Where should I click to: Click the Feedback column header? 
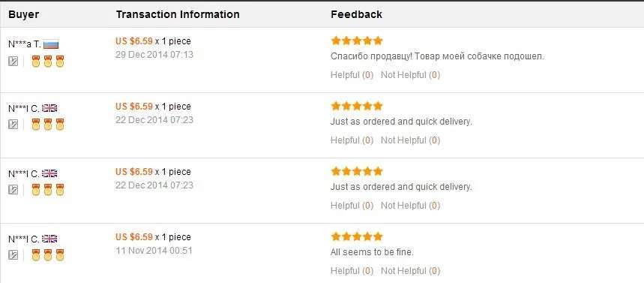click(357, 14)
